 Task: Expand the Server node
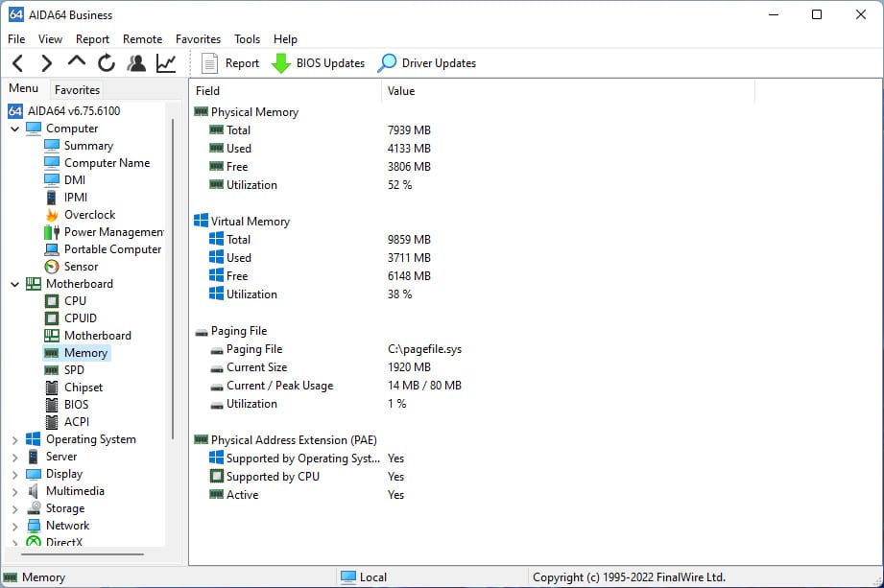[x=14, y=458]
